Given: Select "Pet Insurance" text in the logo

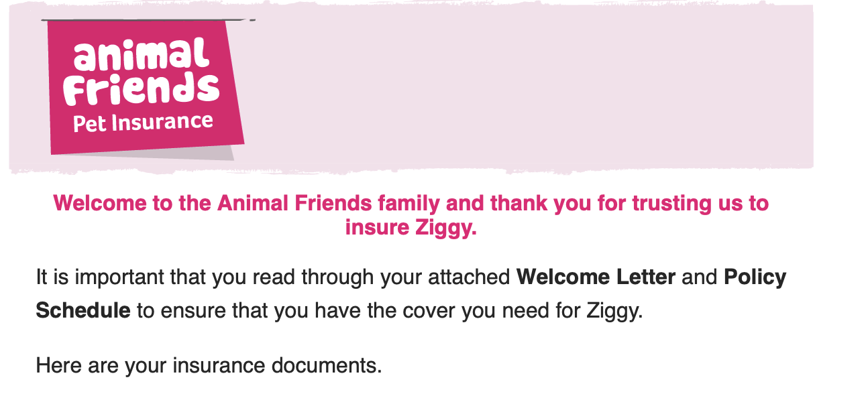Looking at the screenshot, I should point(143,123).
